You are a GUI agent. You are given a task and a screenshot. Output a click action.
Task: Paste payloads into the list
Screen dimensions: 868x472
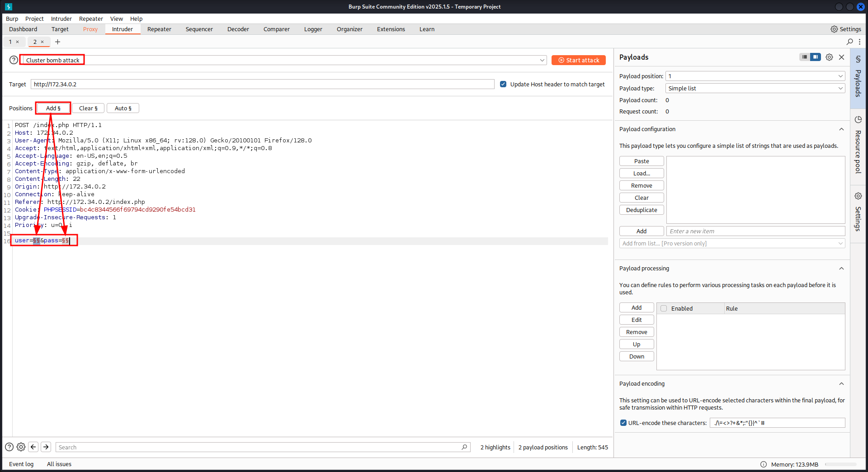click(642, 161)
